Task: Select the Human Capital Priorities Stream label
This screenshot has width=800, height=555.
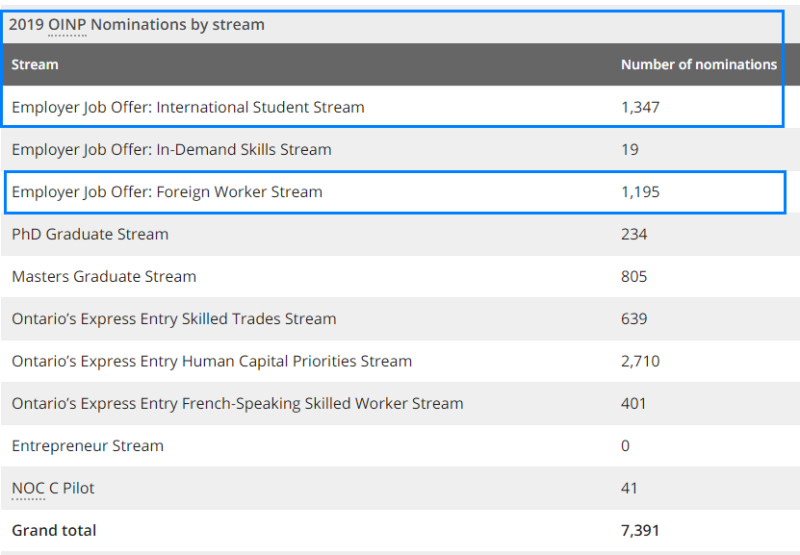Action: (x=212, y=361)
